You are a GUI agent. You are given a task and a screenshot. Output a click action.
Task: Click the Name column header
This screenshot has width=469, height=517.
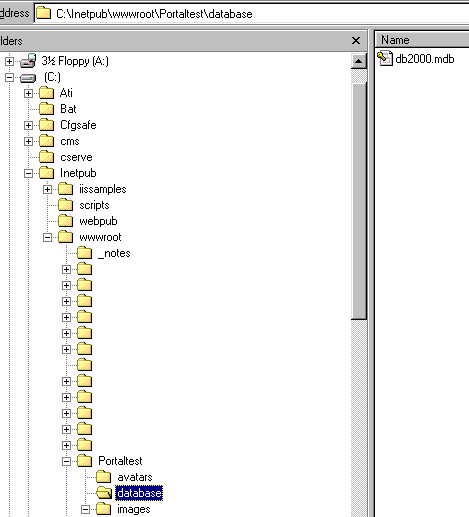pos(422,40)
